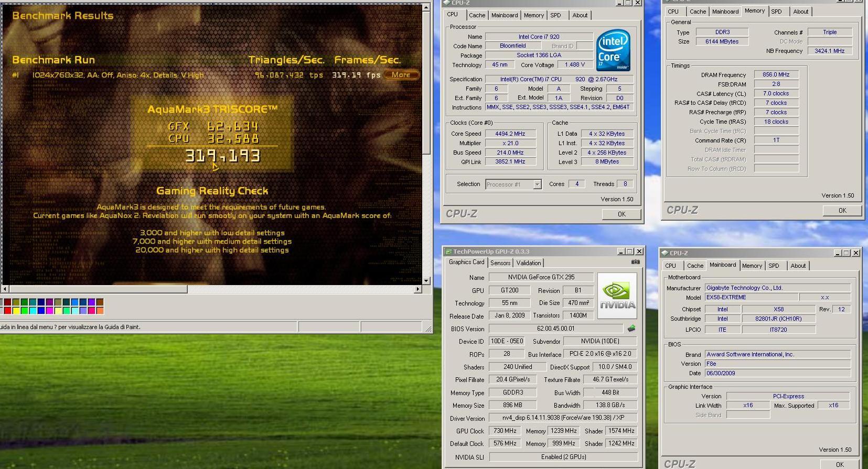Image resolution: width=868 pixels, height=469 pixels.
Task: Pick yellow swatch in Paint palette
Action: [x=16, y=310]
